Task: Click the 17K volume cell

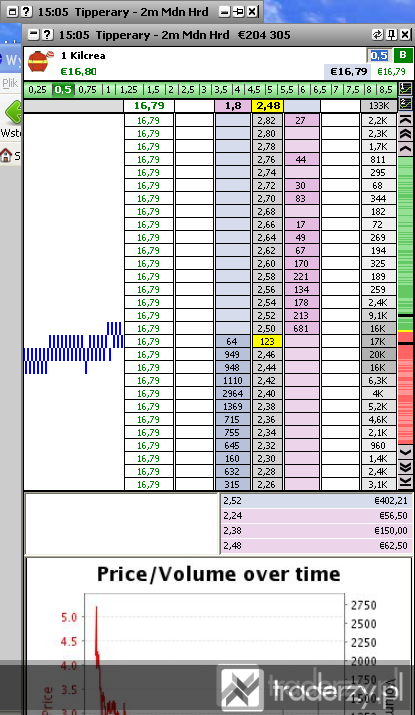Action: (378, 341)
